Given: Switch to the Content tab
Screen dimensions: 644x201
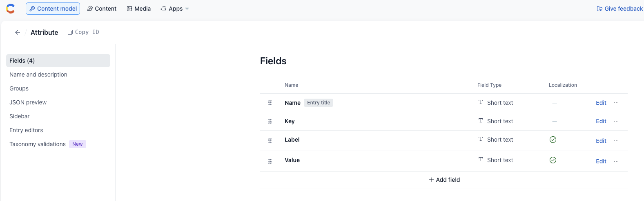Looking at the screenshot, I should [x=102, y=9].
